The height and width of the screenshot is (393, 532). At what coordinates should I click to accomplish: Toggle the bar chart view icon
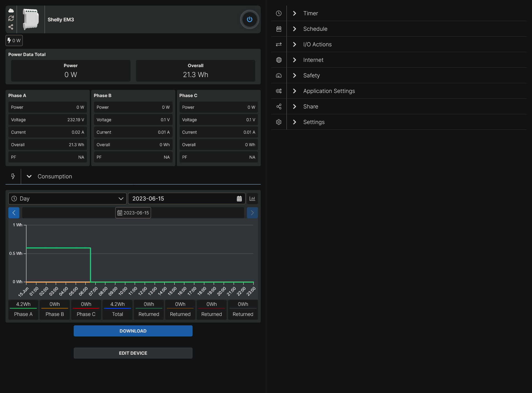tap(253, 199)
